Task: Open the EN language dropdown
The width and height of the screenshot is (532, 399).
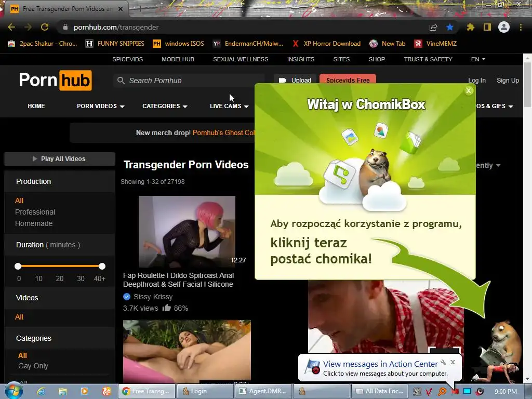Action: [478, 59]
